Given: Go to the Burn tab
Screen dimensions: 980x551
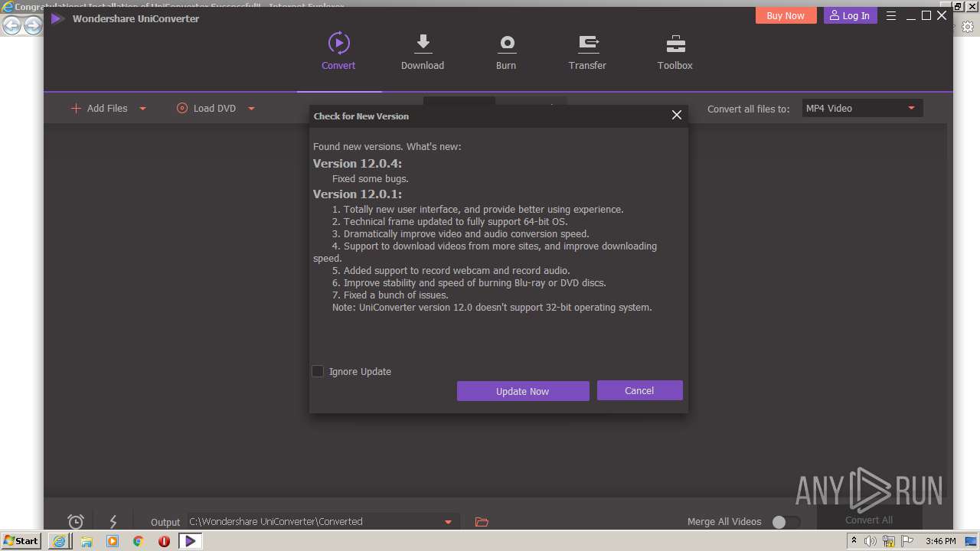Looking at the screenshot, I should 506,52.
